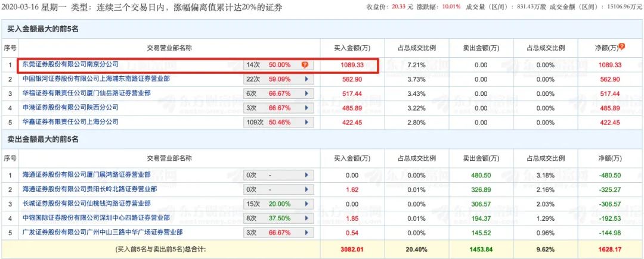The height and width of the screenshot is (259, 644).
Task: Click the arrow in the 海通证券贵阳长岭北路 row
Action: (x=307, y=189)
